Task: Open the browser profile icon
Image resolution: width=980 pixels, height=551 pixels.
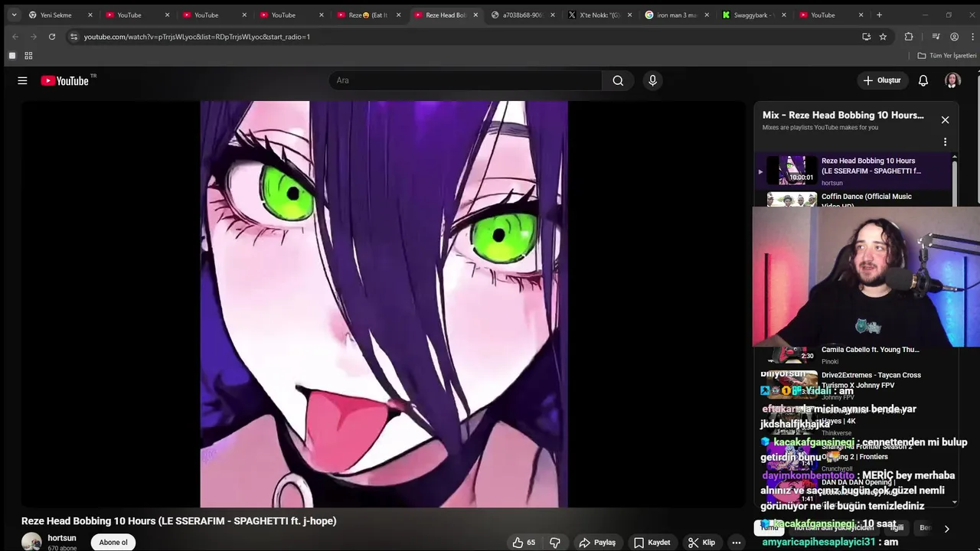Action: tap(954, 37)
